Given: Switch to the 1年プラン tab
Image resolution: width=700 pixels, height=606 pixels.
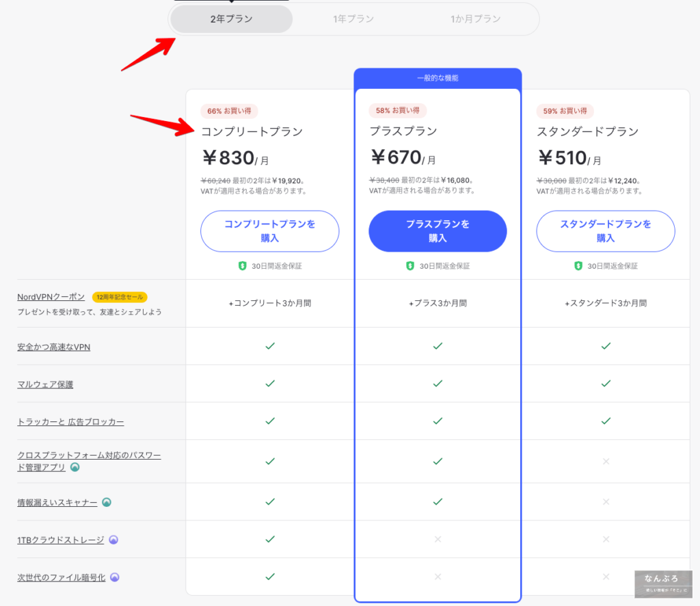Looking at the screenshot, I should tap(353, 19).
